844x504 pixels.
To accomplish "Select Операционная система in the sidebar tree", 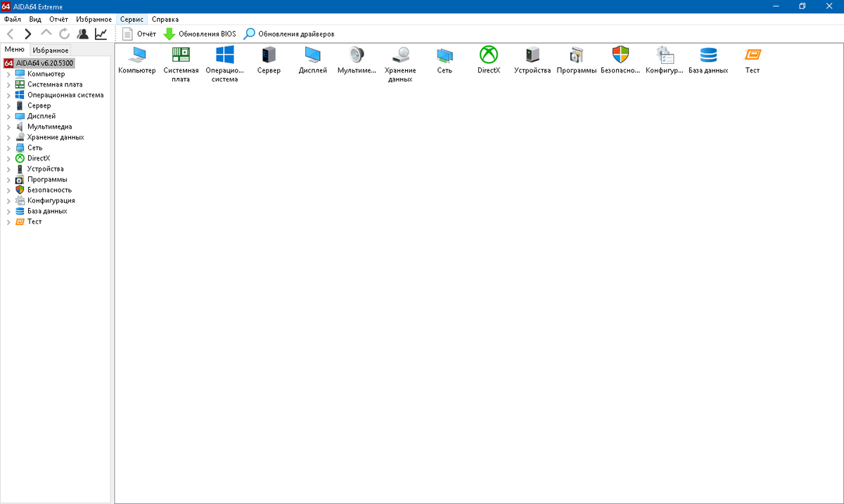I will [x=65, y=95].
